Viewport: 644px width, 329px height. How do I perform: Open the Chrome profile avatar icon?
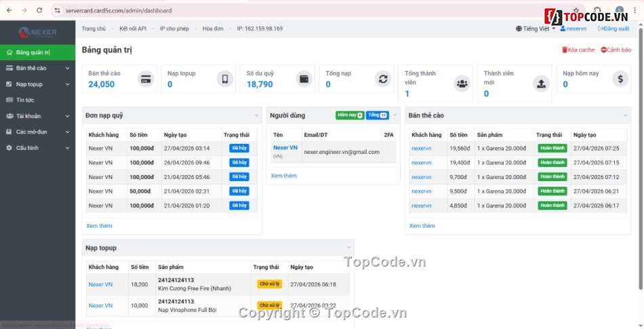620,11
